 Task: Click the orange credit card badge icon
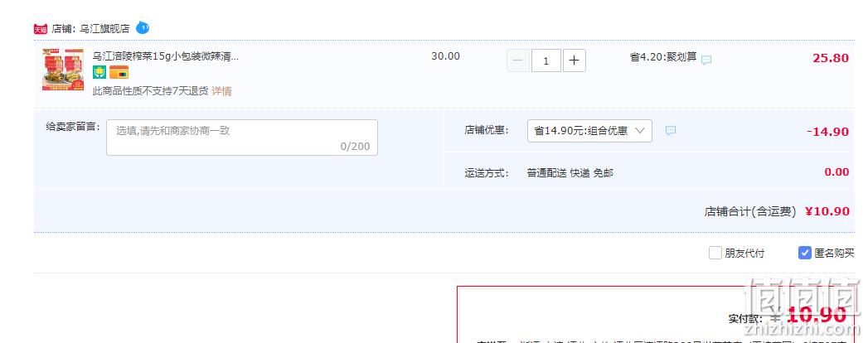pyautogui.click(x=119, y=72)
